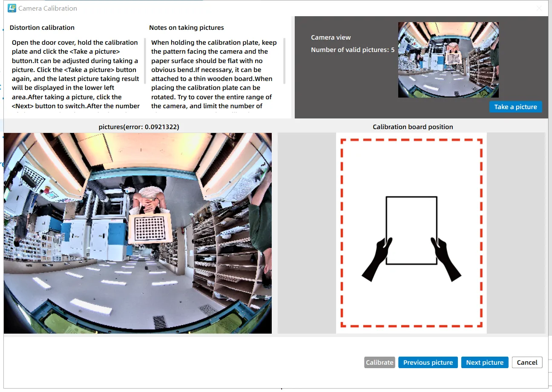The width and height of the screenshot is (552, 392).
Task: Click the paper rectangle held by hands
Action: tap(411, 230)
